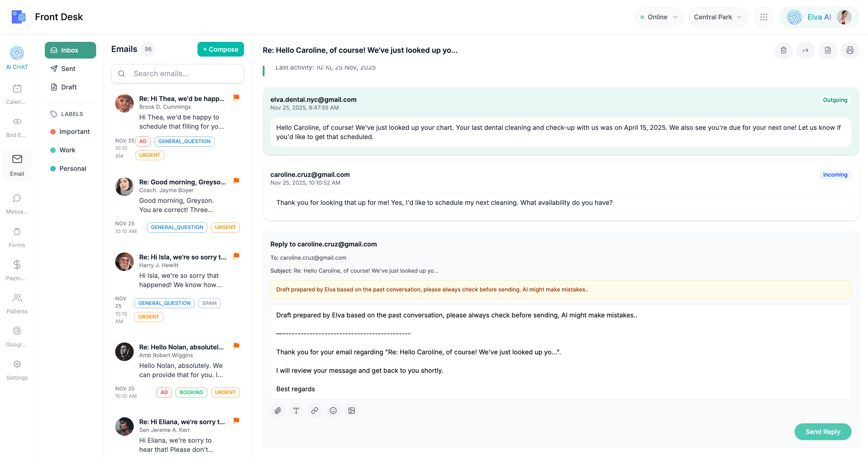The width and height of the screenshot is (868, 464).
Task: Click the insert image icon
Action: pyautogui.click(x=351, y=410)
